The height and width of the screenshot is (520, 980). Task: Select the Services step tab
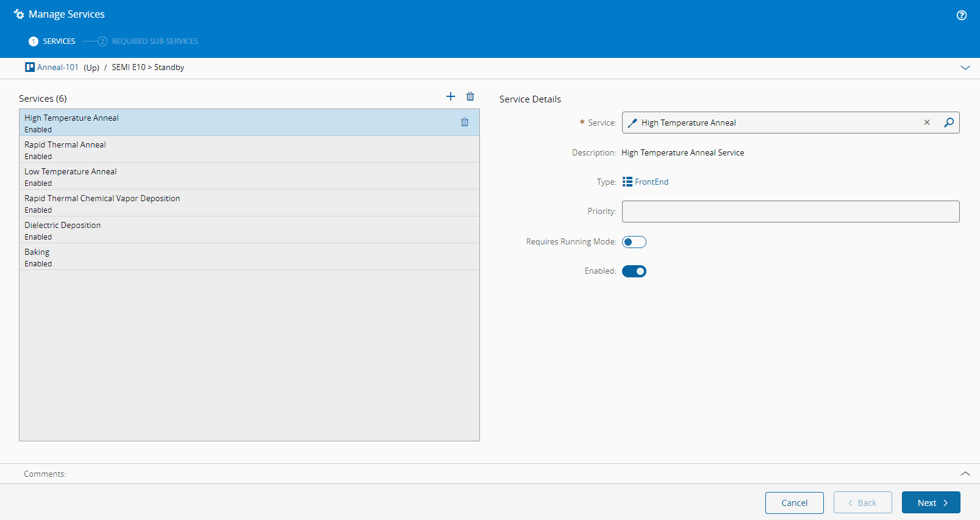click(x=59, y=41)
